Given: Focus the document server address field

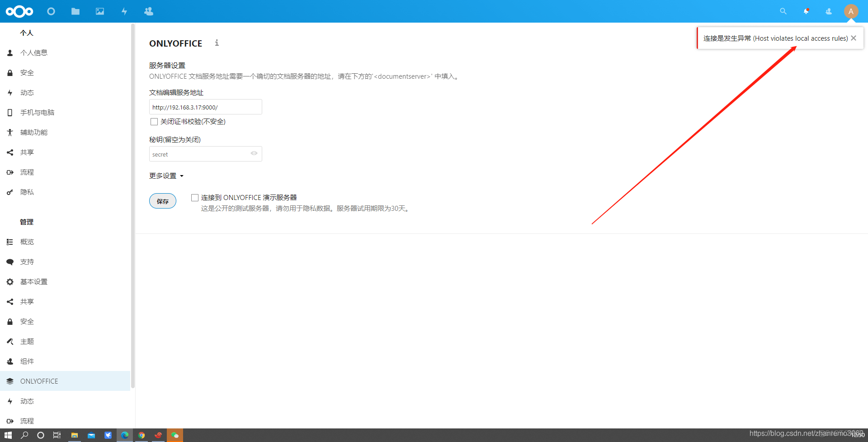Looking at the screenshot, I should [206, 107].
